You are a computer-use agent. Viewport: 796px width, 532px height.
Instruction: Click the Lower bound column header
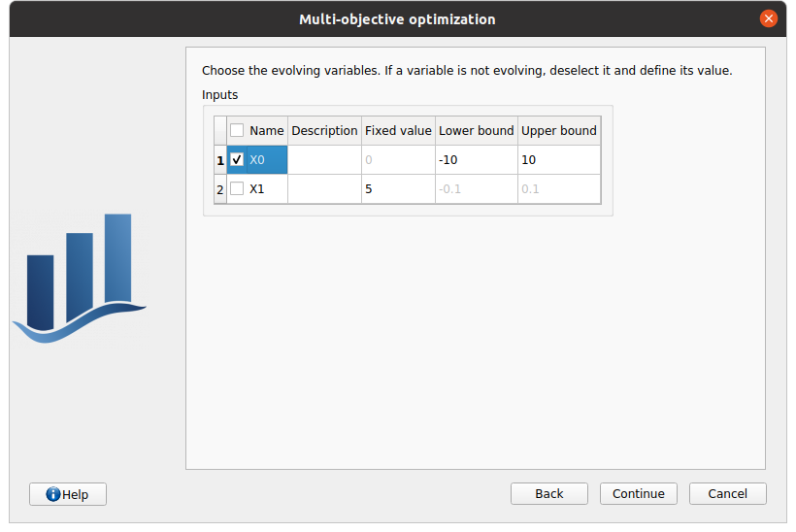point(476,130)
